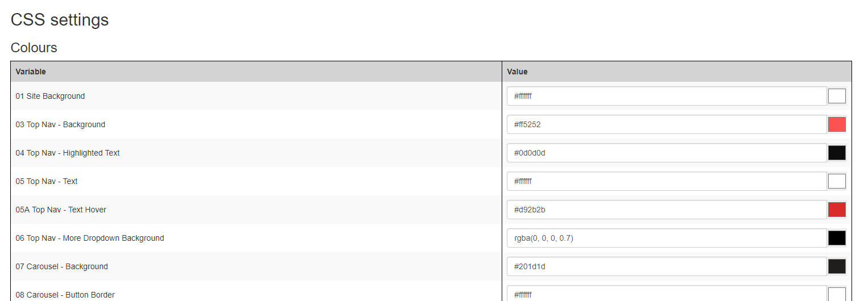Click the #0d0d0d Highlighted Text input
This screenshot has height=301, width=868.
[667, 153]
